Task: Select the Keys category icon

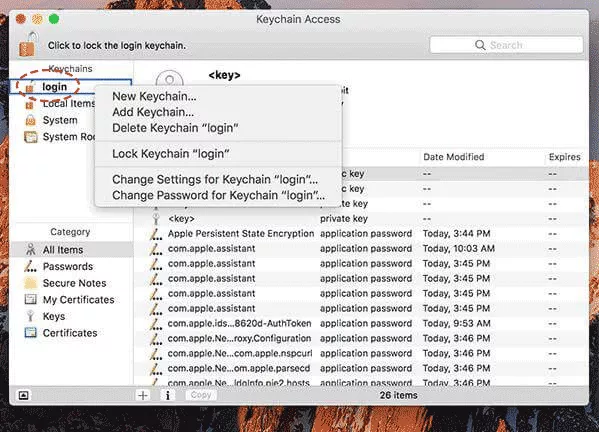Action: point(30,316)
